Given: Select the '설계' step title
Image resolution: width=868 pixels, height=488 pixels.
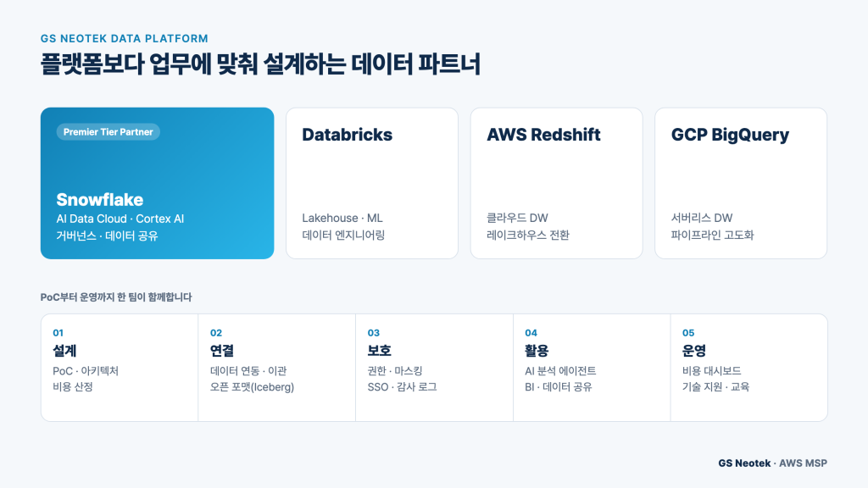Looking at the screenshot, I should (x=64, y=351).
